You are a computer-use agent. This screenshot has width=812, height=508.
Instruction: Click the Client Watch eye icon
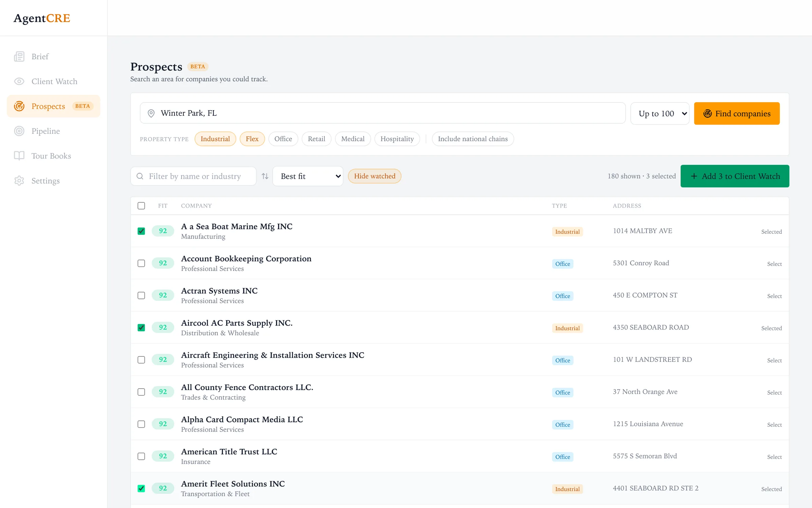[x=19, y=81]
